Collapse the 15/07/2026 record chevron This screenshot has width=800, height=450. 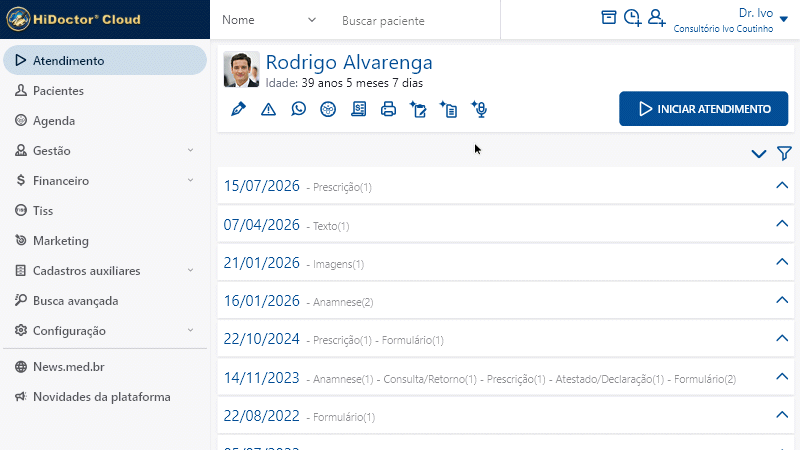tap(782, 185)
